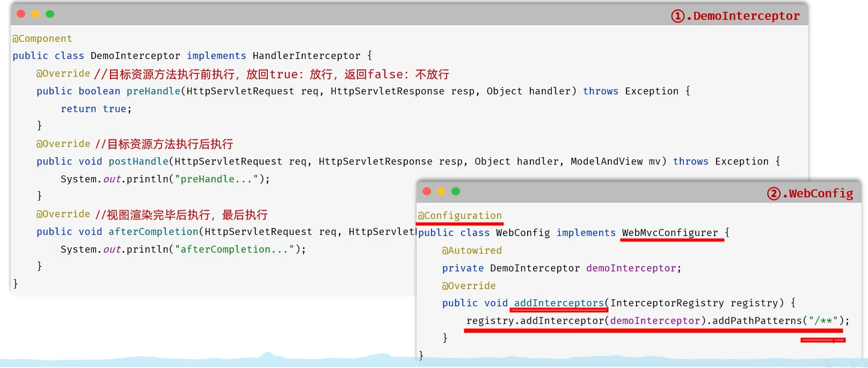Click the preHandle method name
The height and width of the screenshot is (368, 868).
(154, 91)
